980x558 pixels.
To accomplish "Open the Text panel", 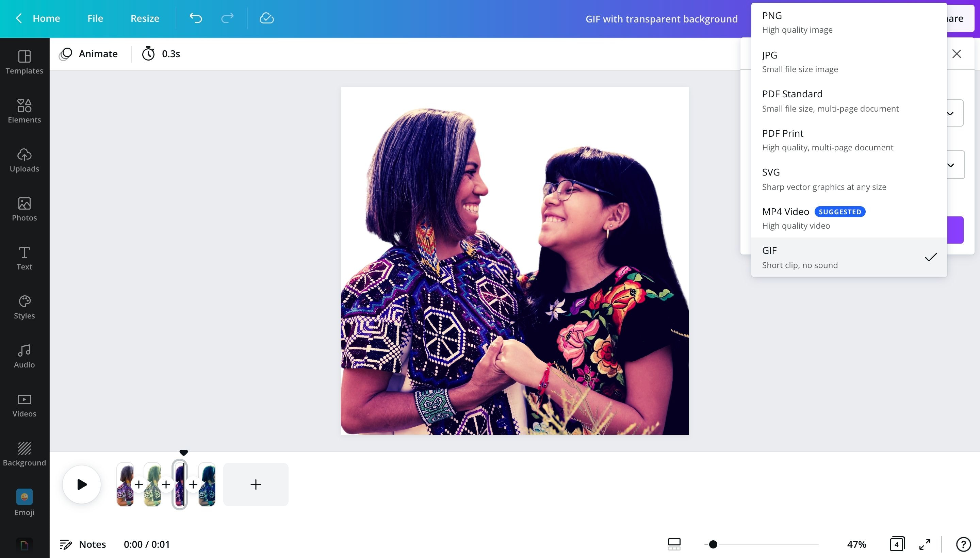I will pos(24,258).
